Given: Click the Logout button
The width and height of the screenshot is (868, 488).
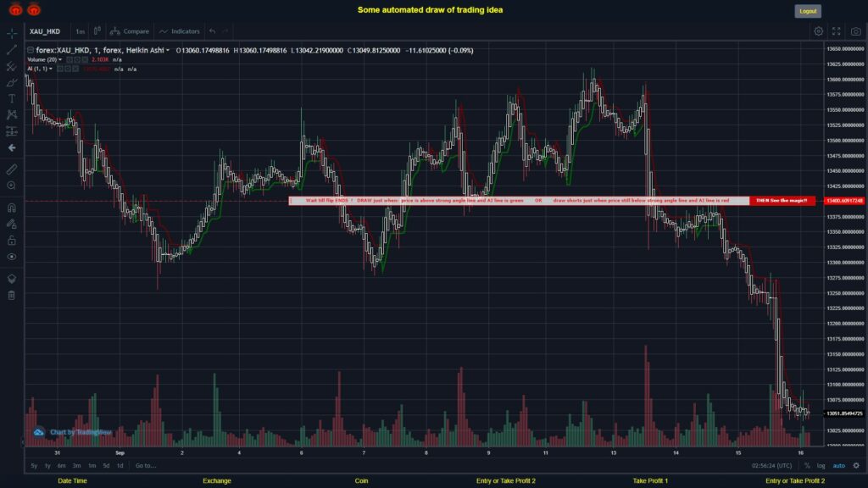Looking at the screenshot, I should pyautogui.click(x=806, y=11).
